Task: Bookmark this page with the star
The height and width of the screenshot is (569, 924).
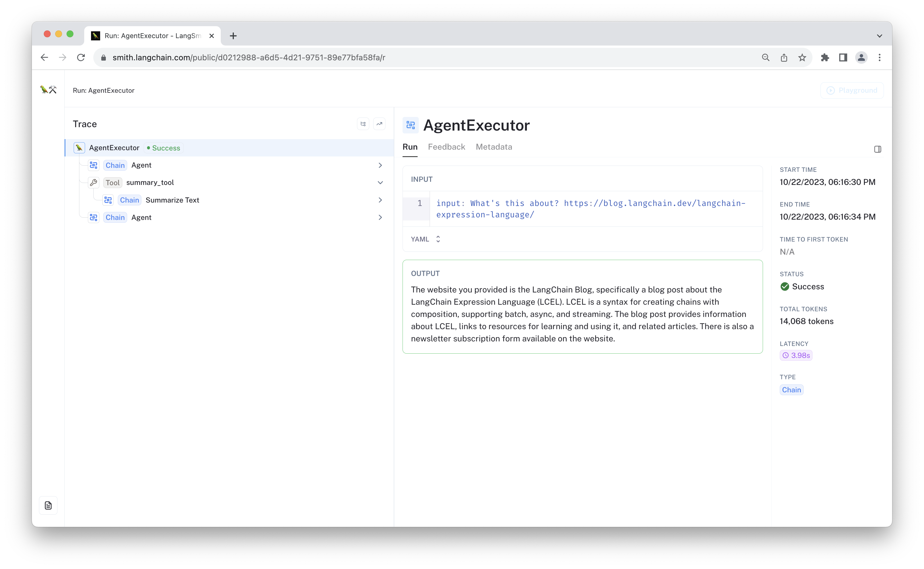Action: pos(802,57)
